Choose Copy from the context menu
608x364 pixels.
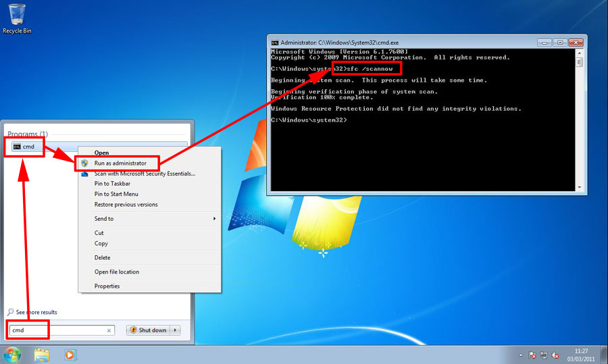tap(101, 243)
